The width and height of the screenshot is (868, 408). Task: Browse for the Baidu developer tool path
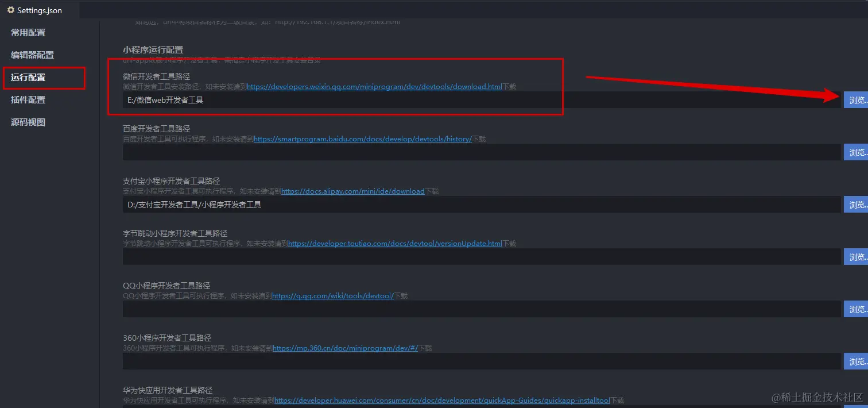click(x=856, y=152)
